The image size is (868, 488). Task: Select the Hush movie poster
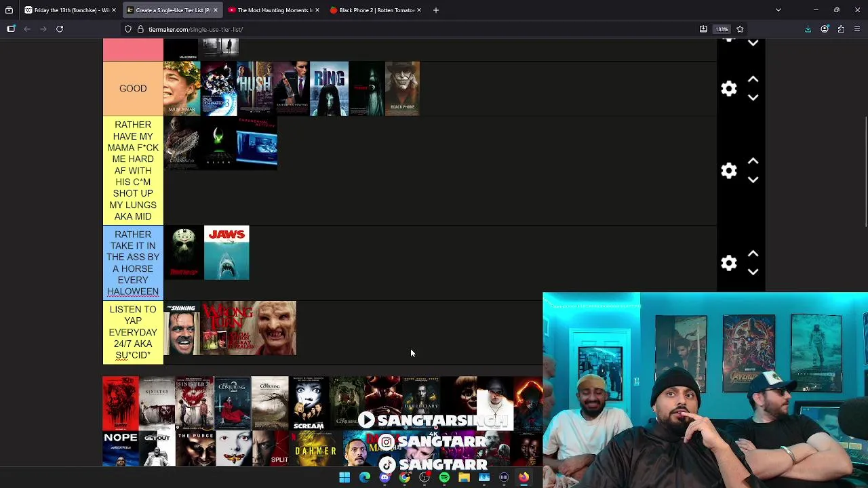pyautogui.click(x=255, y=89)
